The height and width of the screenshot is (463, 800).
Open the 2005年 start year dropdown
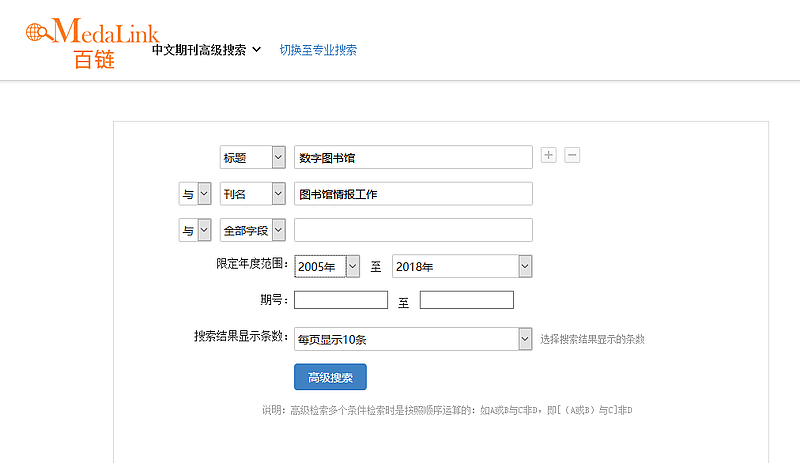tap(326, 266)
